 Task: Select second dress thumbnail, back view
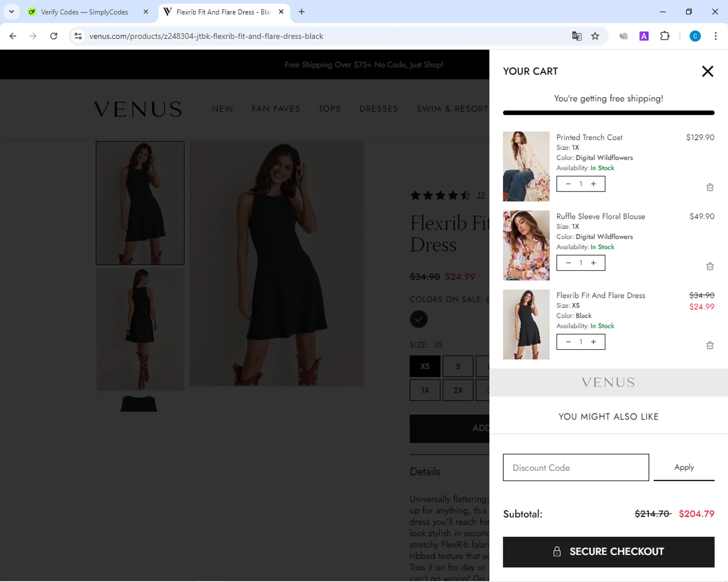[140, 328]
